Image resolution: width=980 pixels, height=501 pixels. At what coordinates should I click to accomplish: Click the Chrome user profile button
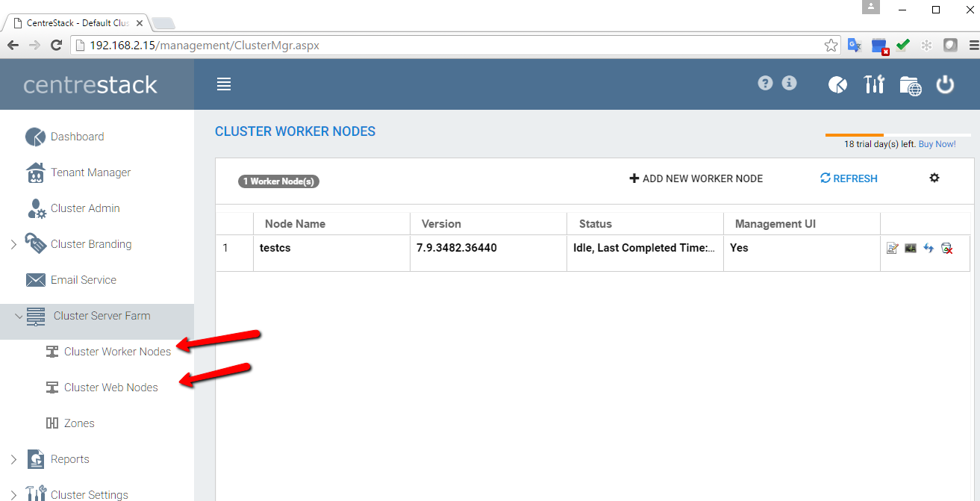pyautogui.click(x=872, y=7)
